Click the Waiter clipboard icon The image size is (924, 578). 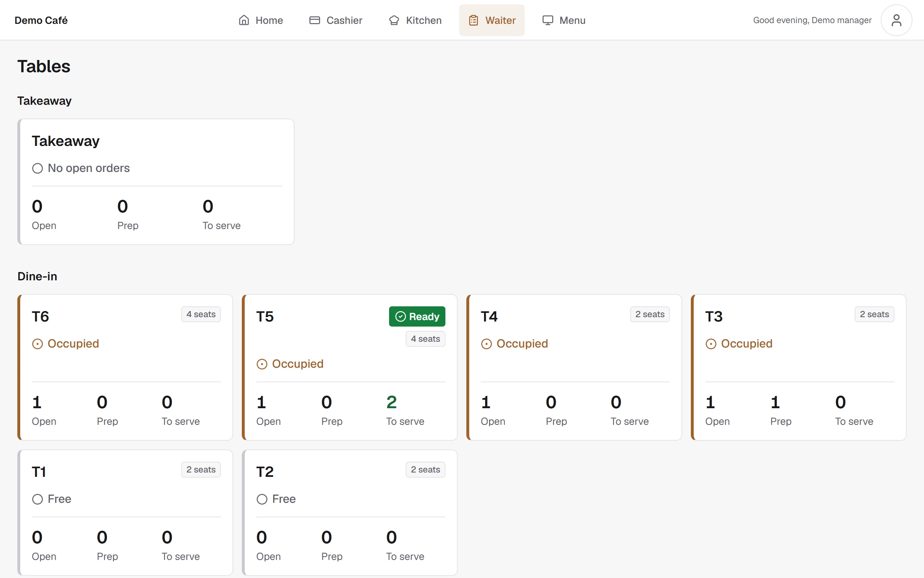pyautogui.click(x=474, y=20)
